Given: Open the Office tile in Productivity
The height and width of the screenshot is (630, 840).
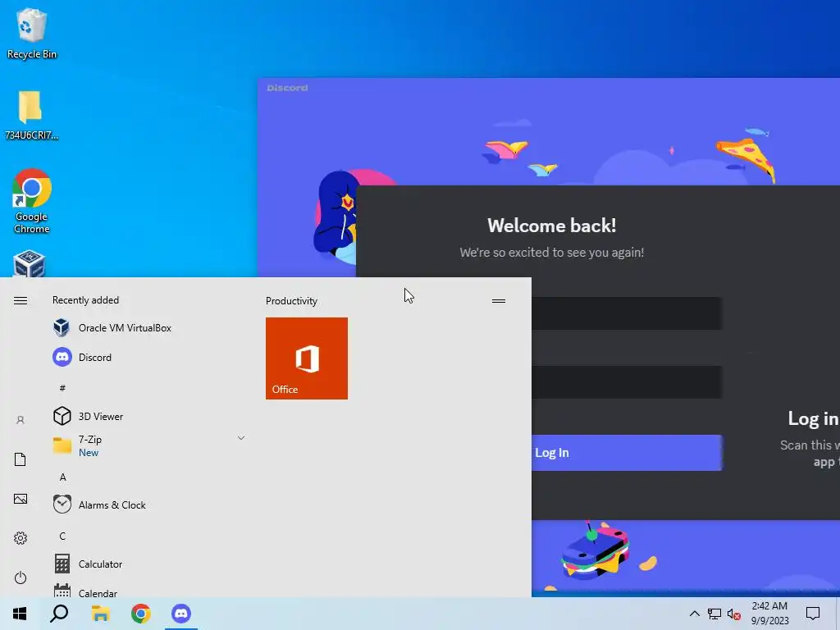Looking at the screenshot, I should pyautogui.click(x=307, y=358).
